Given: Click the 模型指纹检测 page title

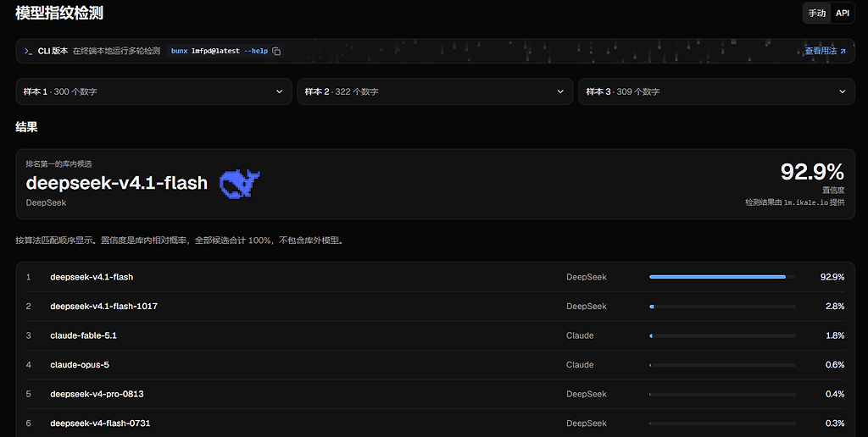Looking at the screenshot, I should [59, 14].
